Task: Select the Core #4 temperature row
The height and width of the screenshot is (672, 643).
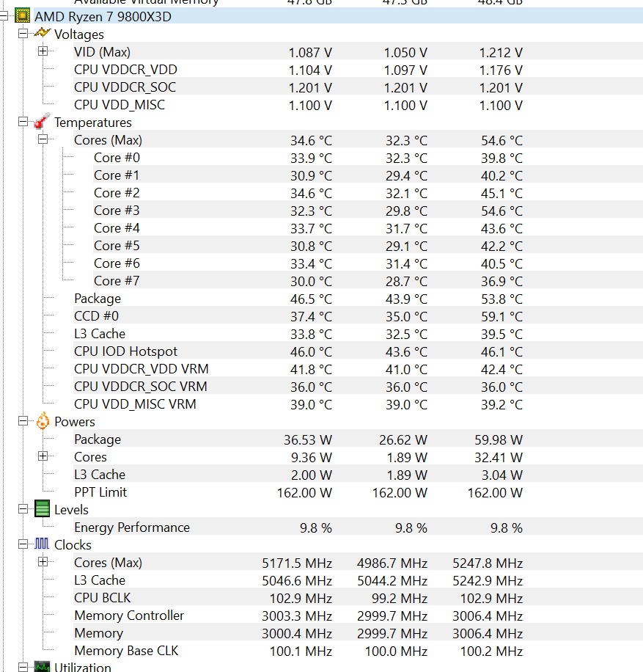Action: tap(368, 228)
